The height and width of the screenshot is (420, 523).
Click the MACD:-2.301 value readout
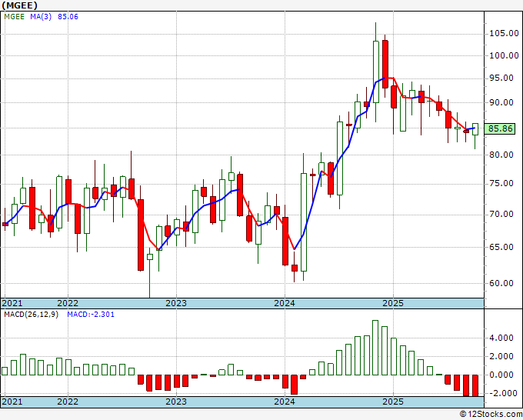tap(92, 315)
